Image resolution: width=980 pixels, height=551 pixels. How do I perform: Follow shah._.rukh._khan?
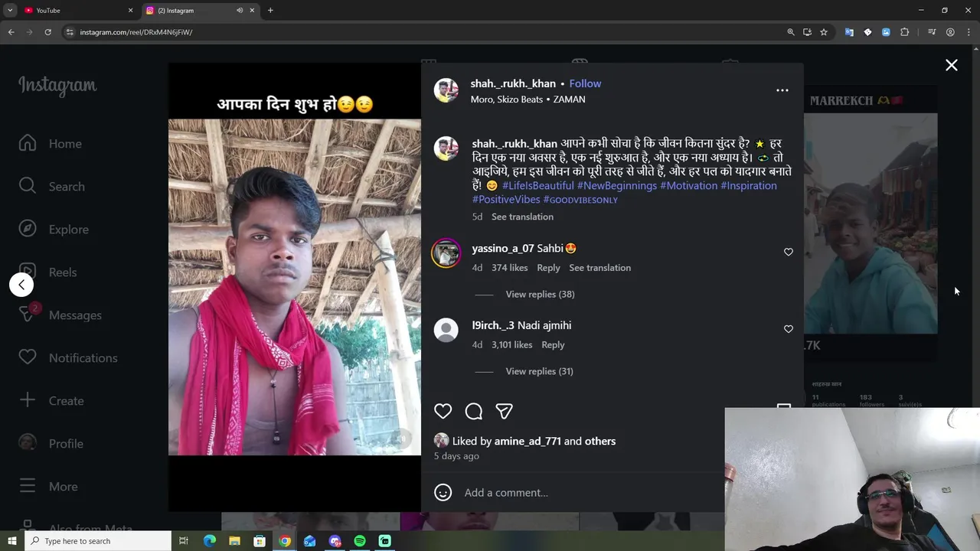[x=585, y=83]
